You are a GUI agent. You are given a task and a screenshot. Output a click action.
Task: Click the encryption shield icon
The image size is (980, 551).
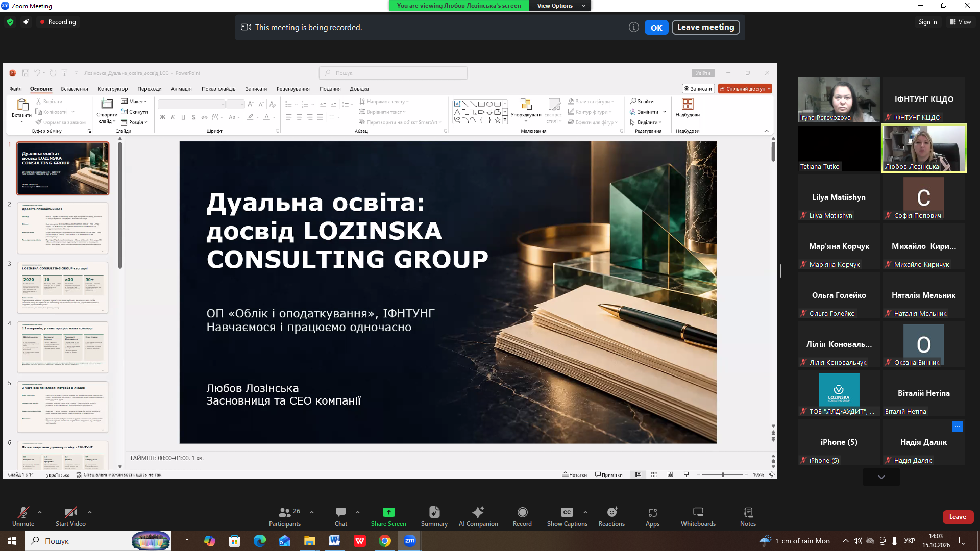click(x=10, y=22)
